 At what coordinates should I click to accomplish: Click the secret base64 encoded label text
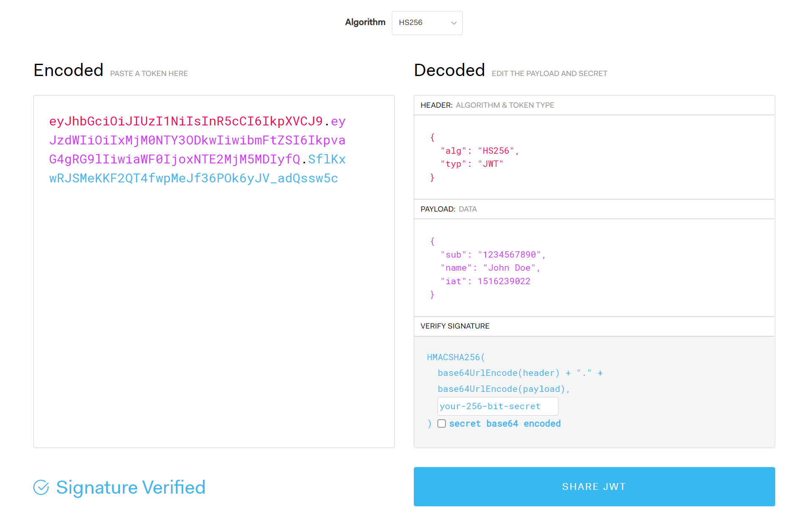point(504,424)
